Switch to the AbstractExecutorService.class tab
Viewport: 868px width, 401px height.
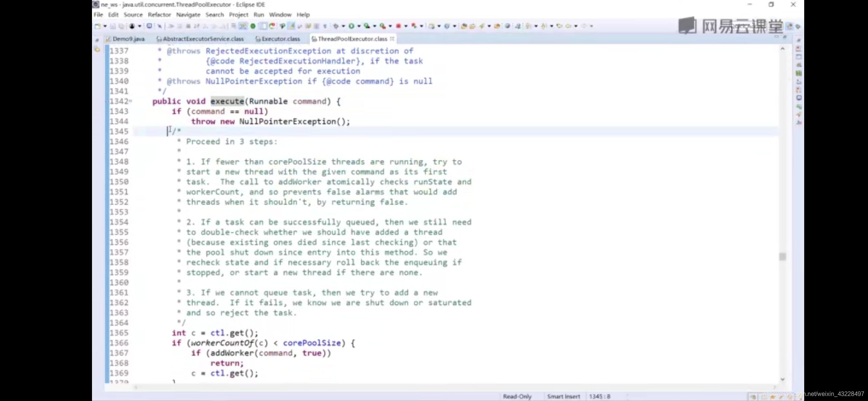[x=200, y=39]
